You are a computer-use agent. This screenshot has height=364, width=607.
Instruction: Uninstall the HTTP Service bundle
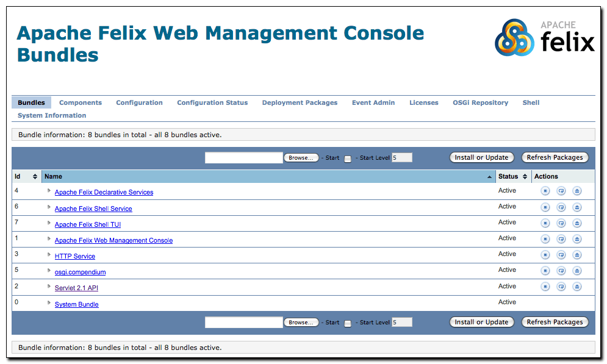(577, 255)
